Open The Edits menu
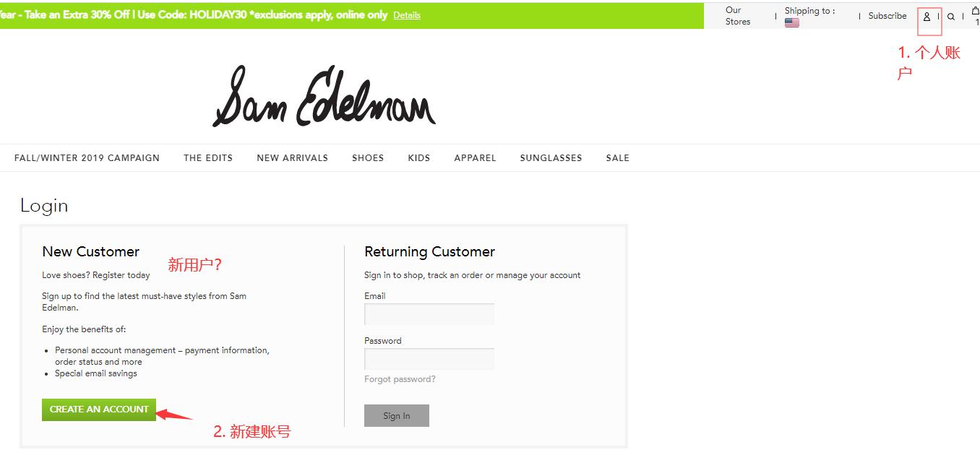Screen dimensions: 980x455 tap(208, 158)
